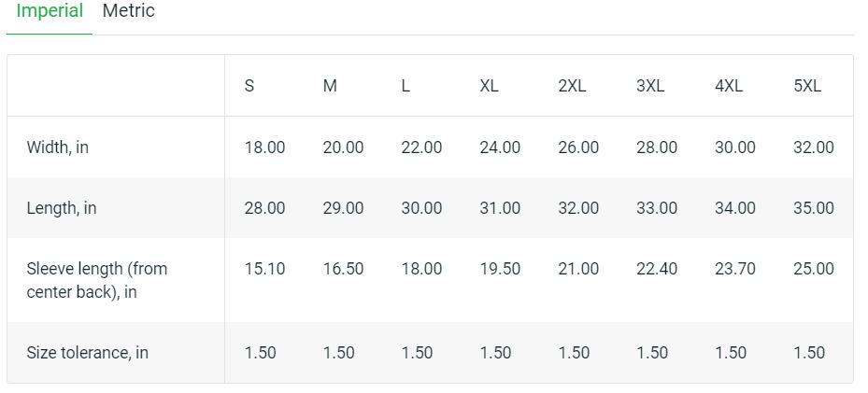Image resolution: width=868 pixels, height=393 pixels.
Task: Select the Imperial tab
Action: (x=50, y=11)
